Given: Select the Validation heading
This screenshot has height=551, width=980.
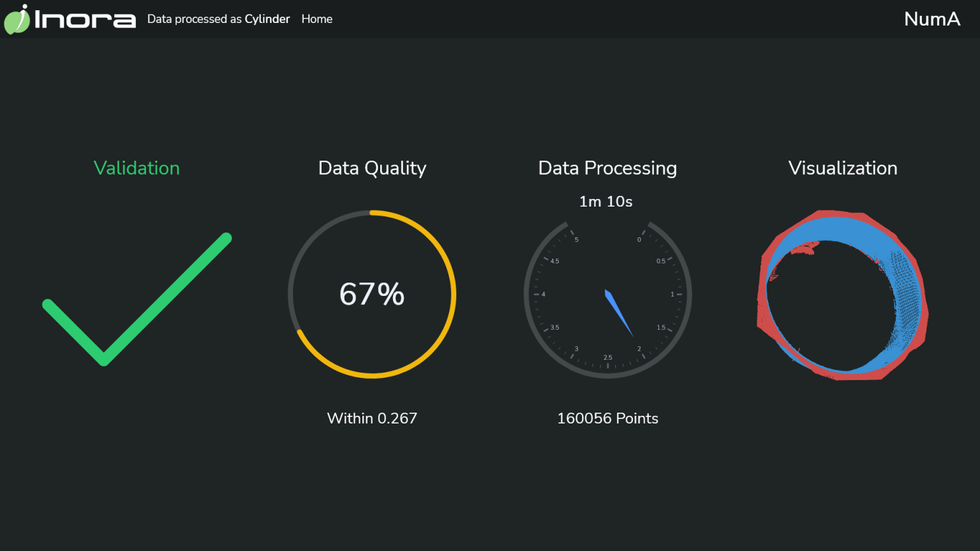Looking at the screenshot, I should [137, 168].
